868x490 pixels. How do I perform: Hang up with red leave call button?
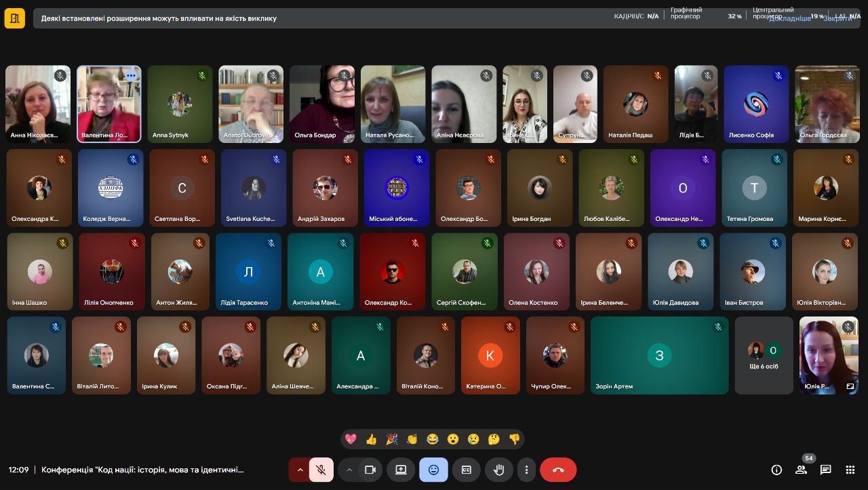pyautogui.click(x=558, y=470)
